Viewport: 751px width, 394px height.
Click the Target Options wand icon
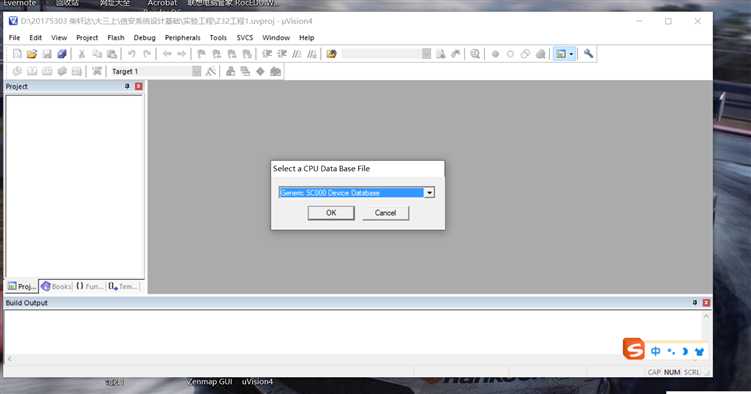pos(211,71)
